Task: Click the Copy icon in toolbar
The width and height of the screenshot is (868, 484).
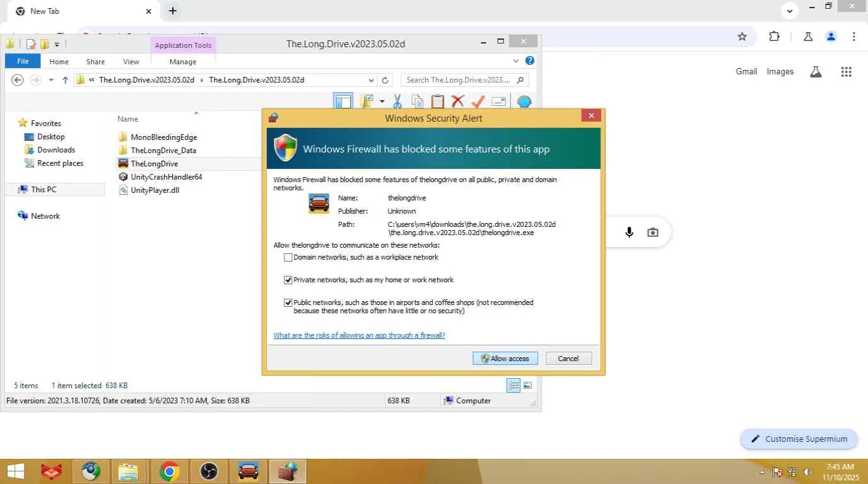Action: (x=418, y=101)
